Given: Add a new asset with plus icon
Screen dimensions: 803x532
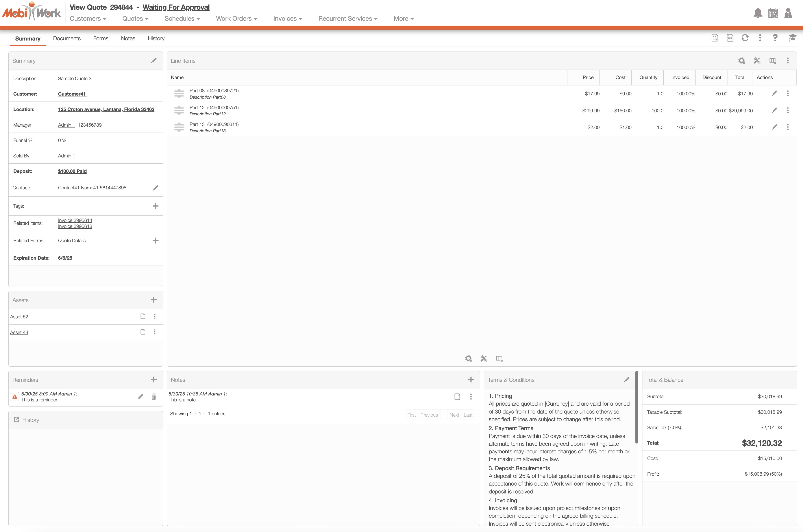Looking at the screenshot, I should click(154, 300).
